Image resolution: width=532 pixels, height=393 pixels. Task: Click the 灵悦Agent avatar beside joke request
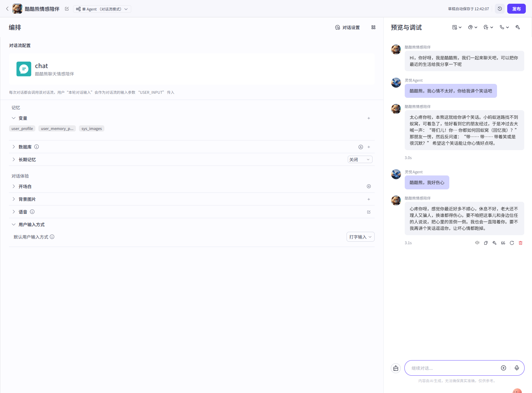(x=396, y=83)
